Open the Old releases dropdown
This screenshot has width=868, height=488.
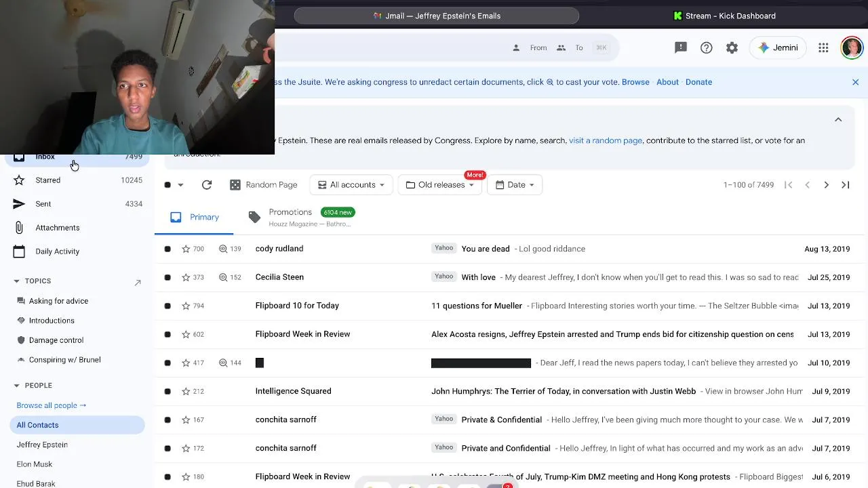(x=439, y=184)
